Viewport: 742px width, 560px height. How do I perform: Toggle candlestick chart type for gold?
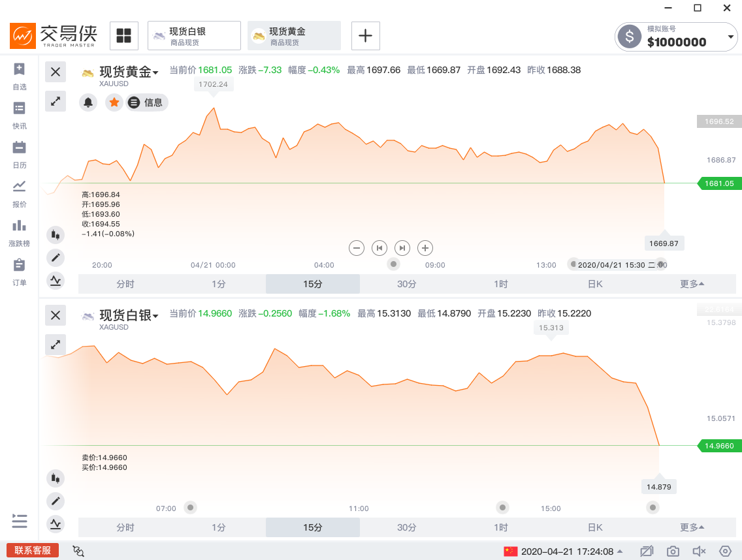pos(56,234)
